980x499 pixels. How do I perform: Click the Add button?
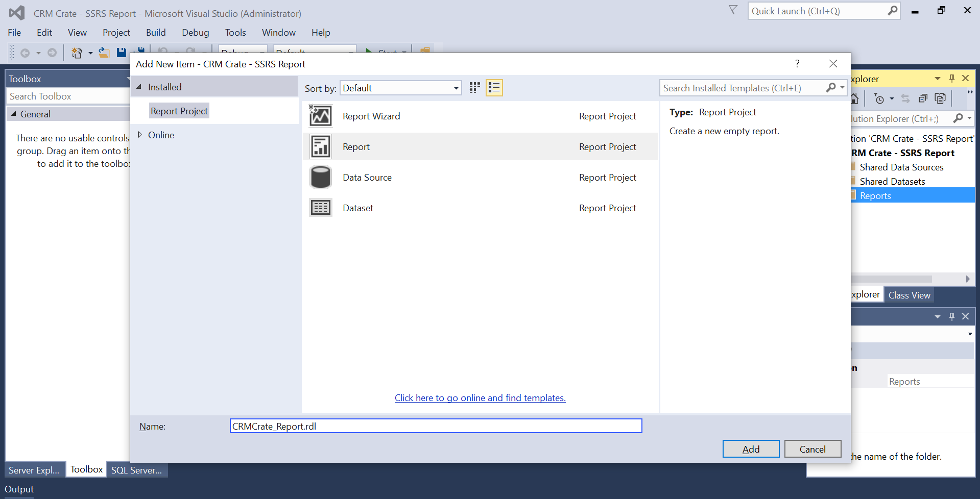(750, 448)
